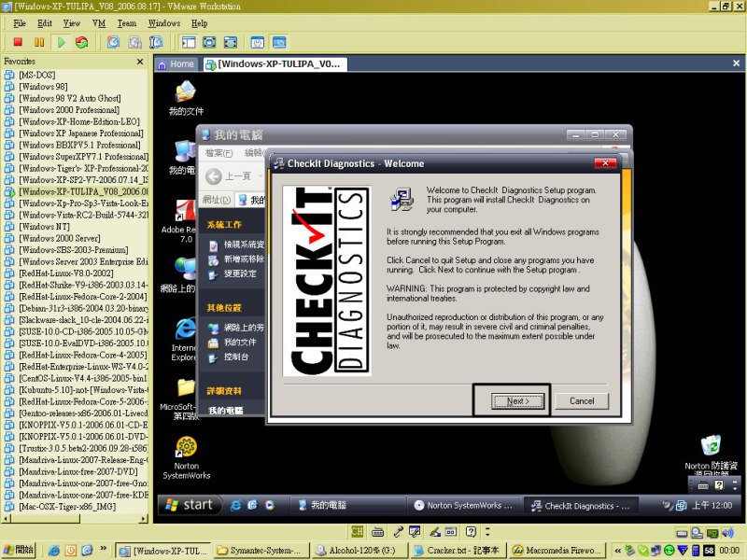Image resolution: width=747 pixels, height=560 pixels.
Task: Toggle the sidebar with the Show Sidebar icon
Action: point(189,42)
